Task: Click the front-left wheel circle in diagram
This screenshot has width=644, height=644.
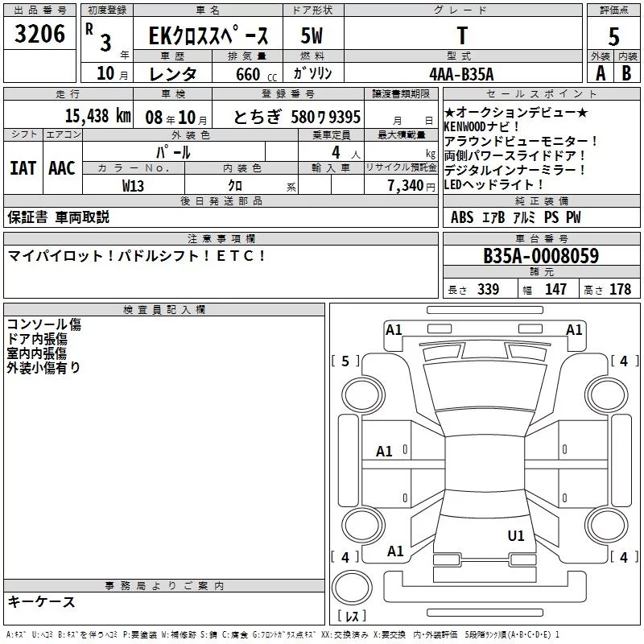Action: (363, 395)
